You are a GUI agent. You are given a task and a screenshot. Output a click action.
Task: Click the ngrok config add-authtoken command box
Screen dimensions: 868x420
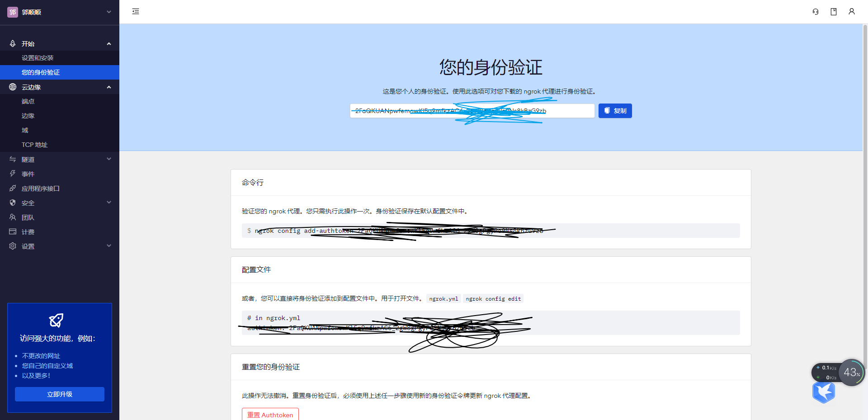tap(491, 231)
